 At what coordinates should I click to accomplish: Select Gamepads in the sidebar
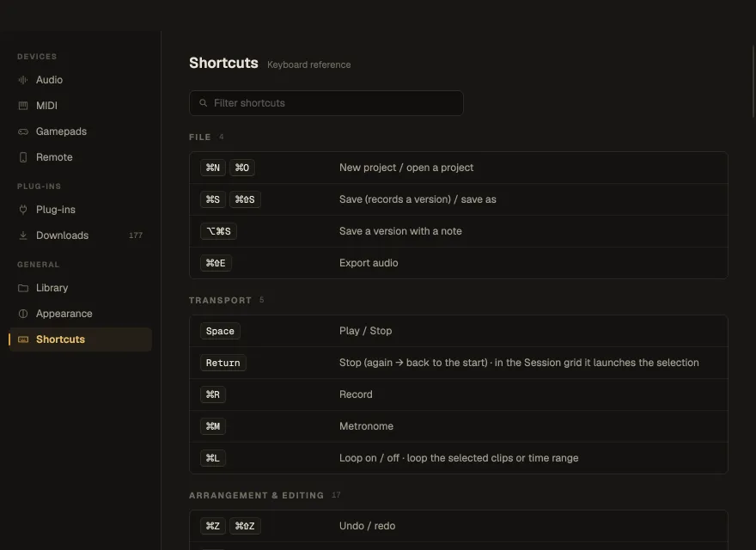coord(80,131)
